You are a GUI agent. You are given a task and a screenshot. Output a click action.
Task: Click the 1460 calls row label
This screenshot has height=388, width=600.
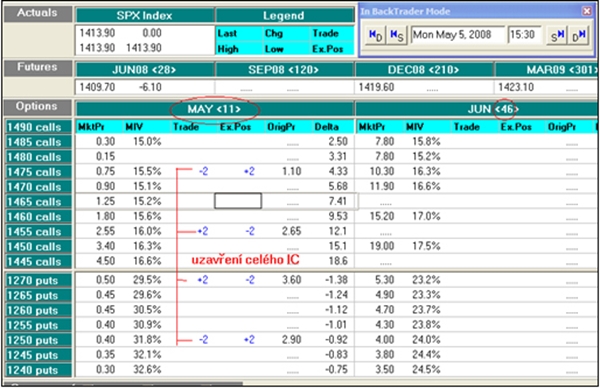(x=39, y=217)
